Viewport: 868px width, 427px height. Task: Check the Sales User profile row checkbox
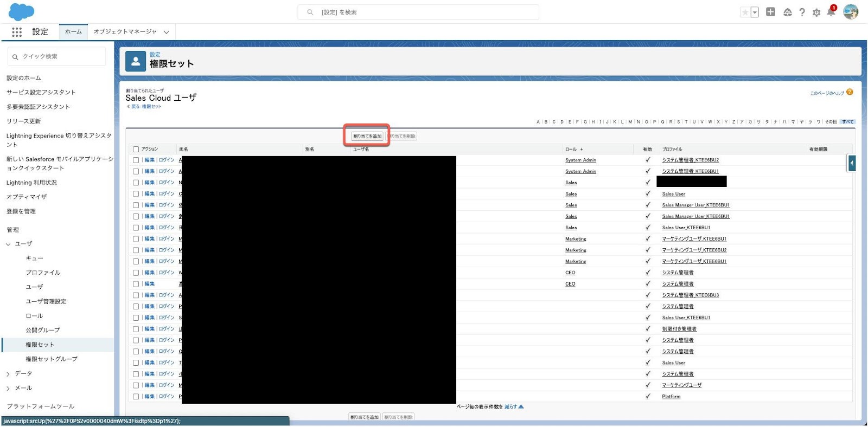[x=136, y=194]
